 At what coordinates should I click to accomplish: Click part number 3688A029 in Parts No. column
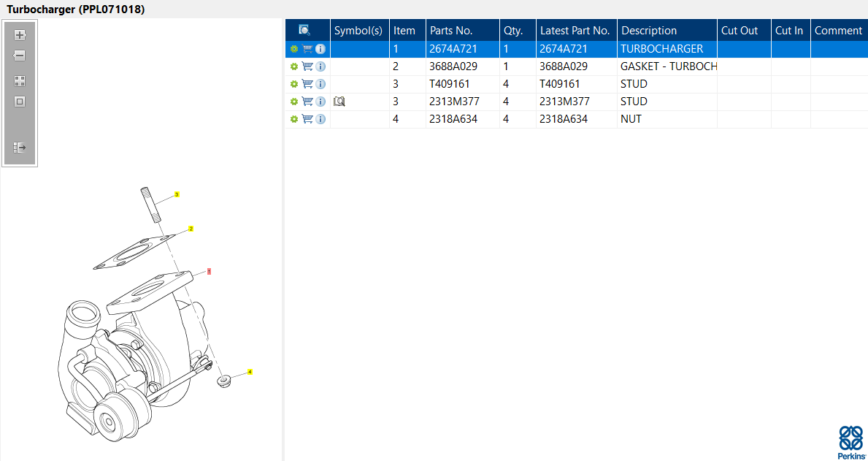point(453,66)
